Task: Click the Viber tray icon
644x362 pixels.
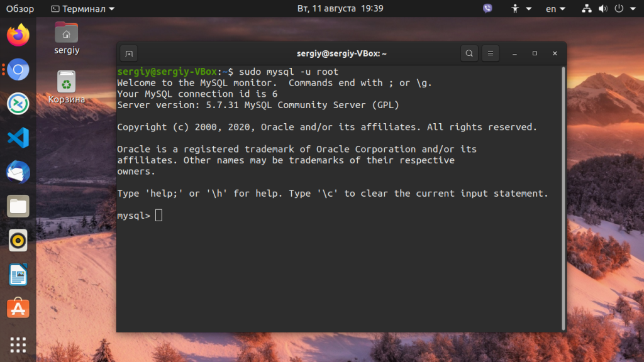Action: point(487,9)
